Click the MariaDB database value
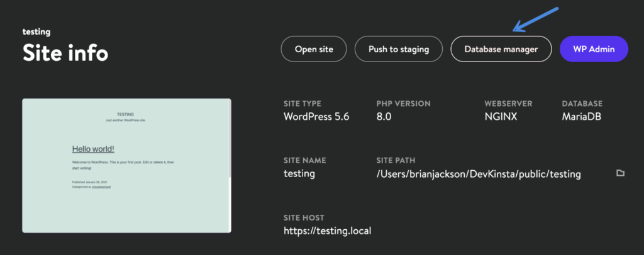 582,117
